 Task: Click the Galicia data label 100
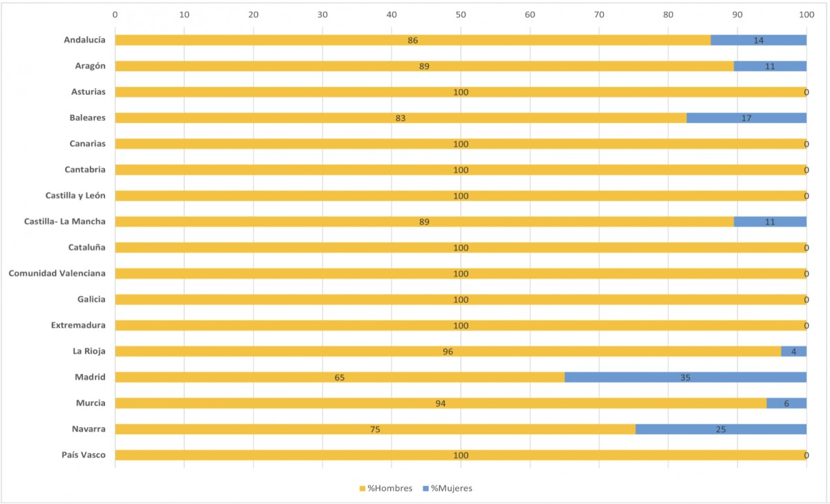coord(461,300)
